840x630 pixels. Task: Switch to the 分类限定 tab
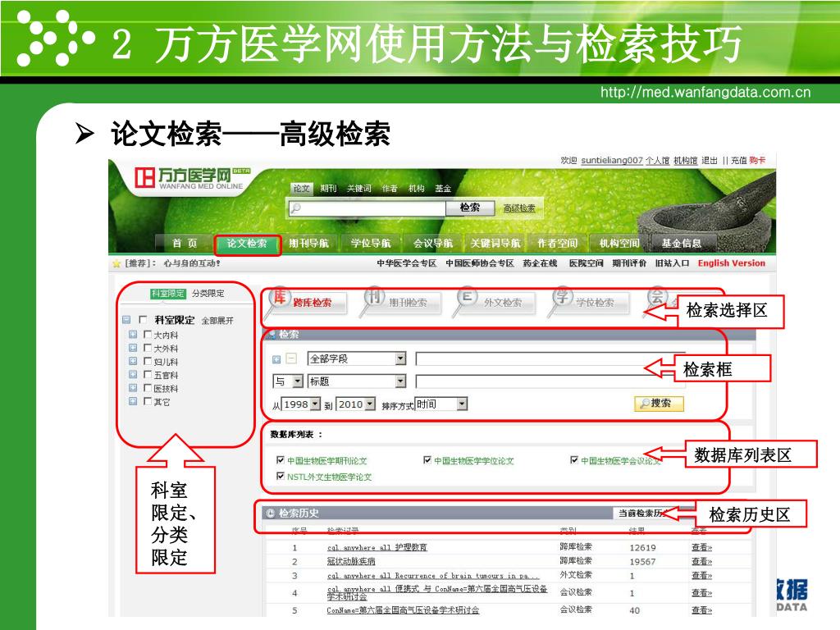pyautogui.click(x=208, y=294)
